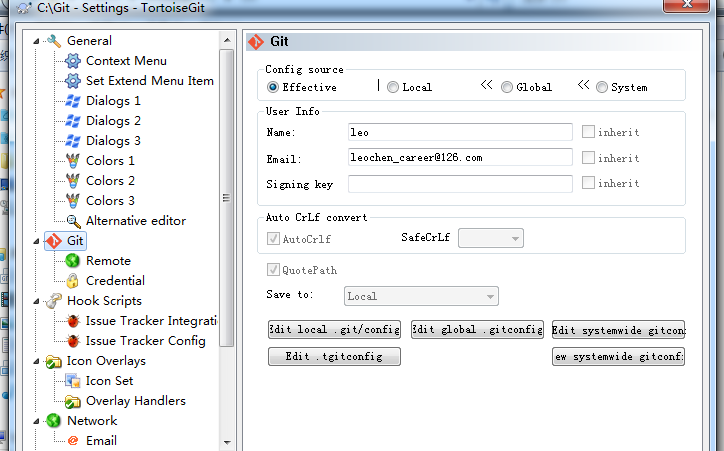Click the Context Menu gear icon
Viewport: 724px width, 451px height.
(72, 60)
